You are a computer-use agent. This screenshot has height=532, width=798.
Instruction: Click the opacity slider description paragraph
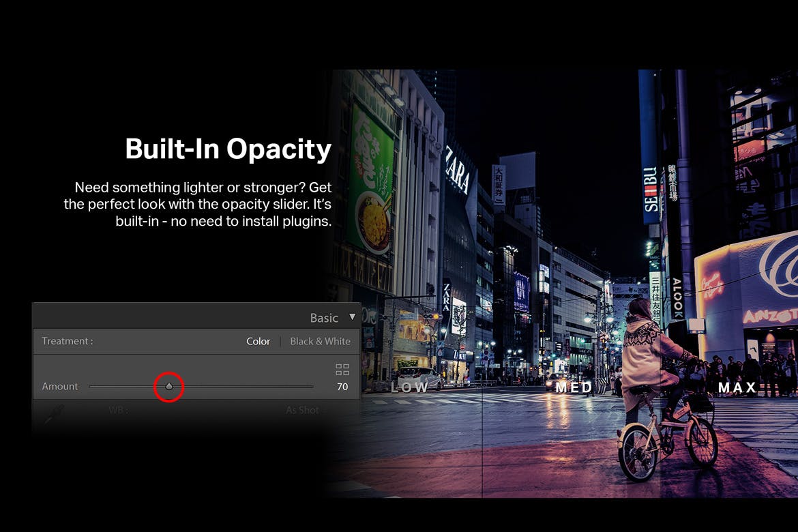(x=198, y=204)
